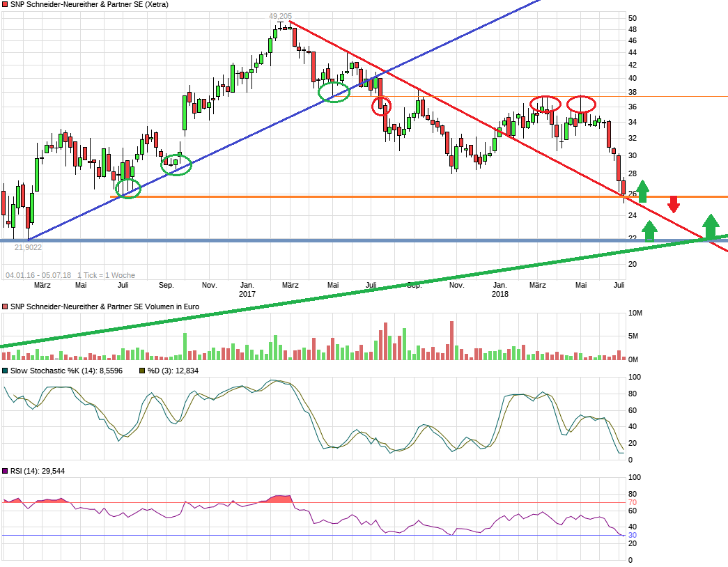Screen dimensions: 728x567
Task: Select the RSI (14): 29,544 label
Action: [x=38, y=472]
